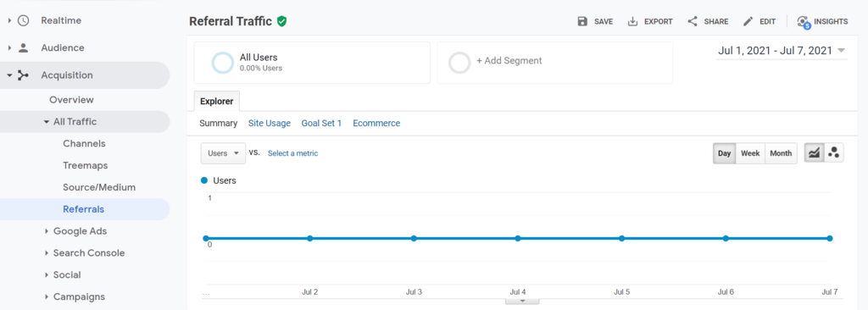The width and height of the screenshot is (868, 310).
Task: Switch to the Site Usage tab
Action: 269,124
